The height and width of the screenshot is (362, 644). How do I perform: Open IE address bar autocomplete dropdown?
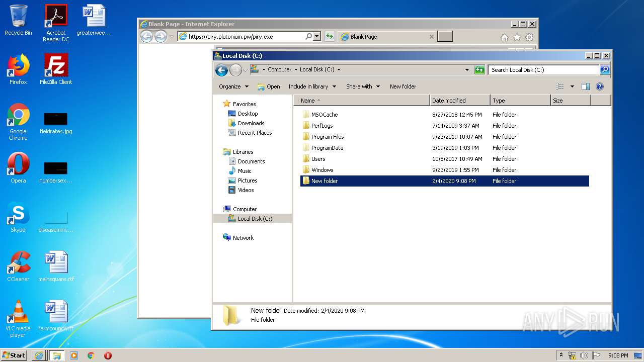317,36
